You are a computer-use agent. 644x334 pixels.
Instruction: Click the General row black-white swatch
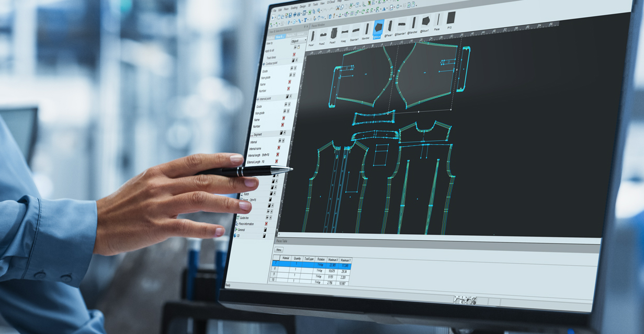(x=265, y=229)
